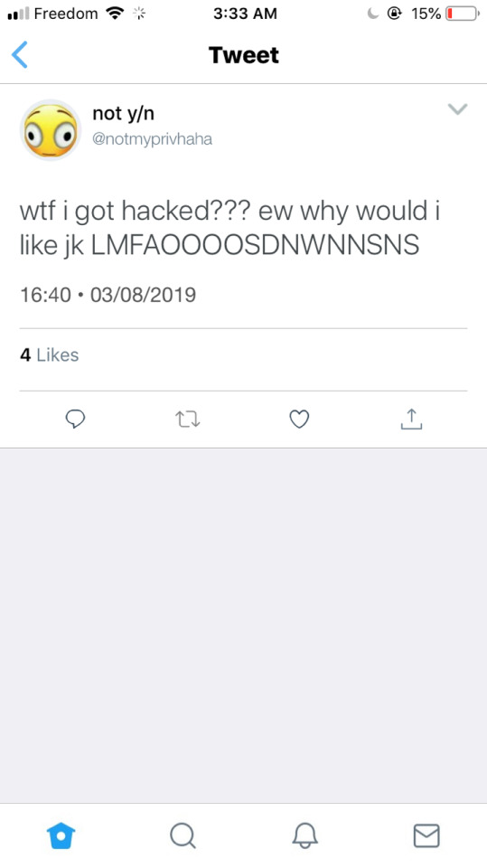Open the tweet options chevron menu
The image size is (487, 868).
tap(457, 109)
